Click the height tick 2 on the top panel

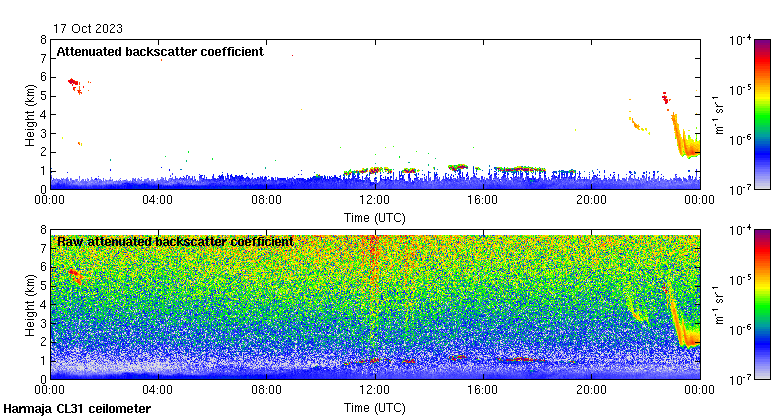[44, 152]
